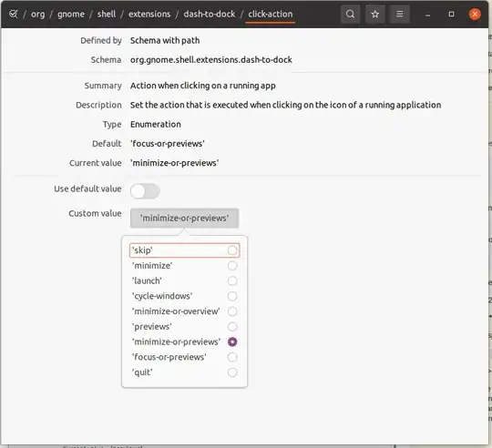Click the dconf Editor root path icon
The image size is (492, 448).
click(13, 14)
